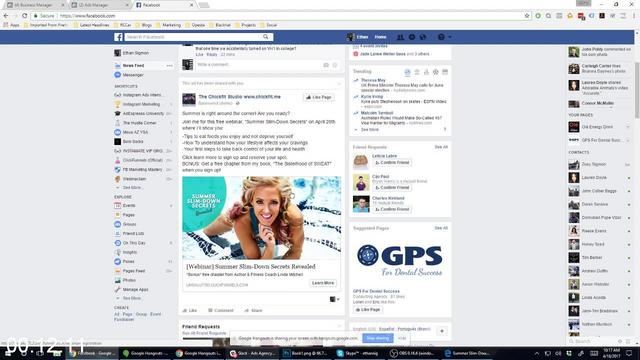Switch to the Ads Manager browser tab
The width and height of the screenshot is (640, 360).
pos(99,5)
